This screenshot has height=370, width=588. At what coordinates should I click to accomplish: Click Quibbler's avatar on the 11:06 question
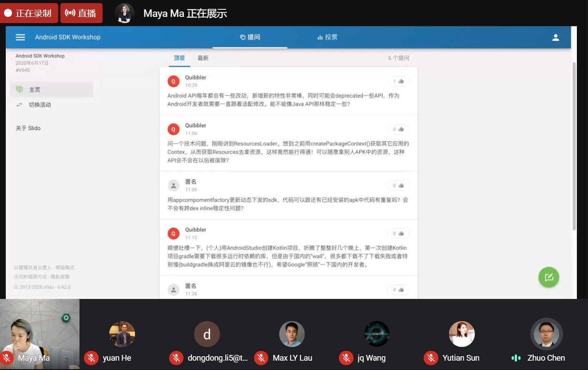174,129
